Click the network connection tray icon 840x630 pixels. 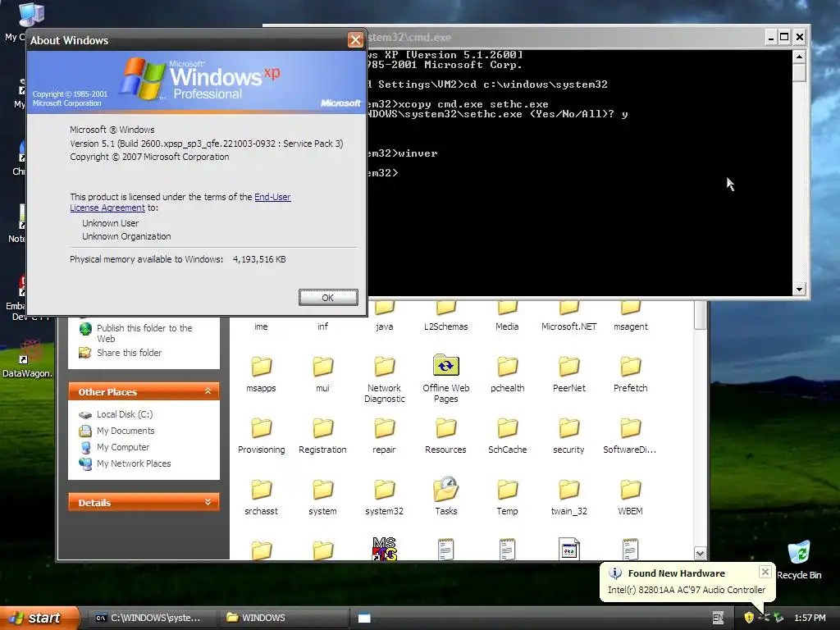pyautogui.click(x=764, y=618)
